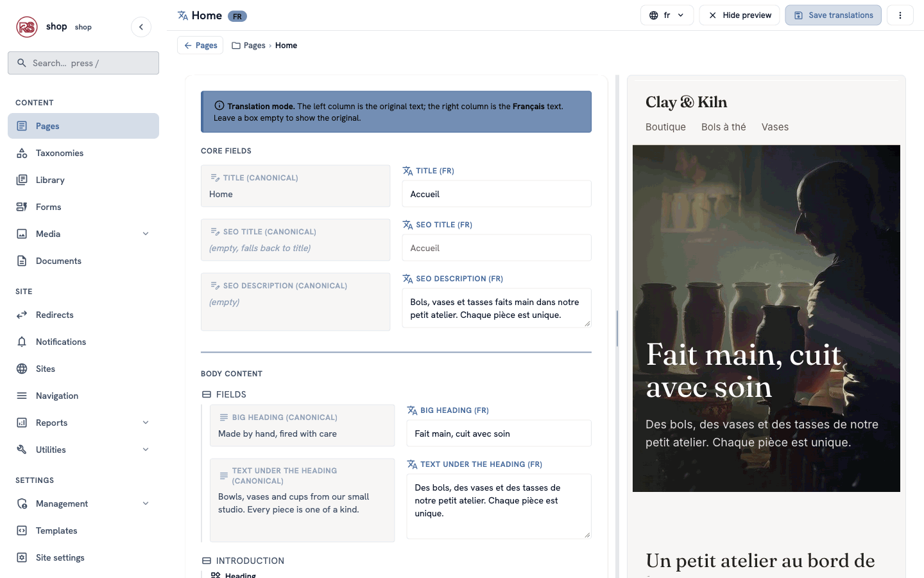Click the hero pottery image in preview

pyautogui.click(x=766, y=319)
